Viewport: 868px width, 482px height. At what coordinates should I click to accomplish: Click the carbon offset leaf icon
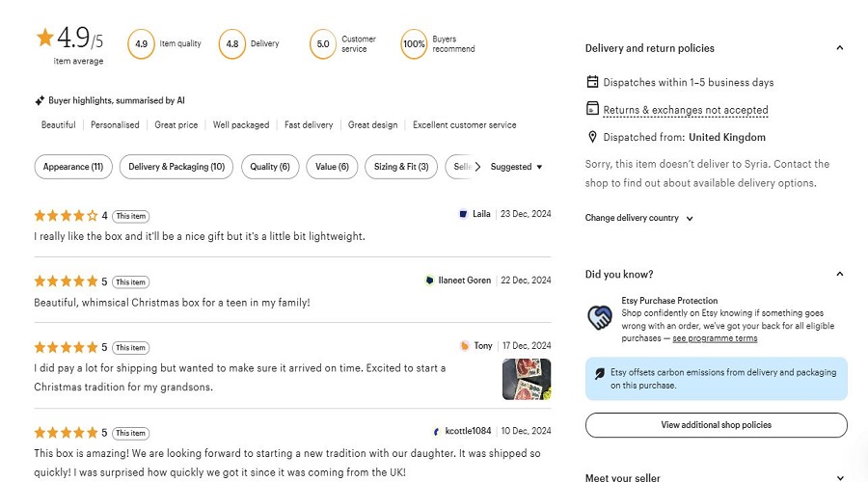point(600,373)
